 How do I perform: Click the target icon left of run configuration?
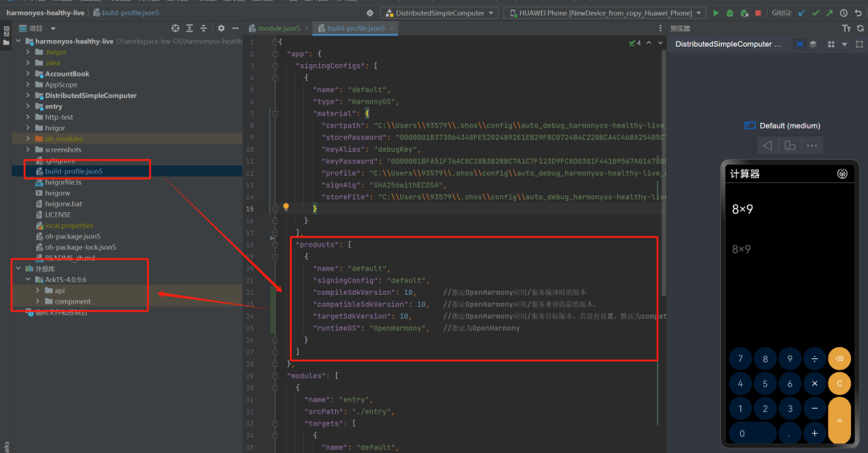point(370,13)
